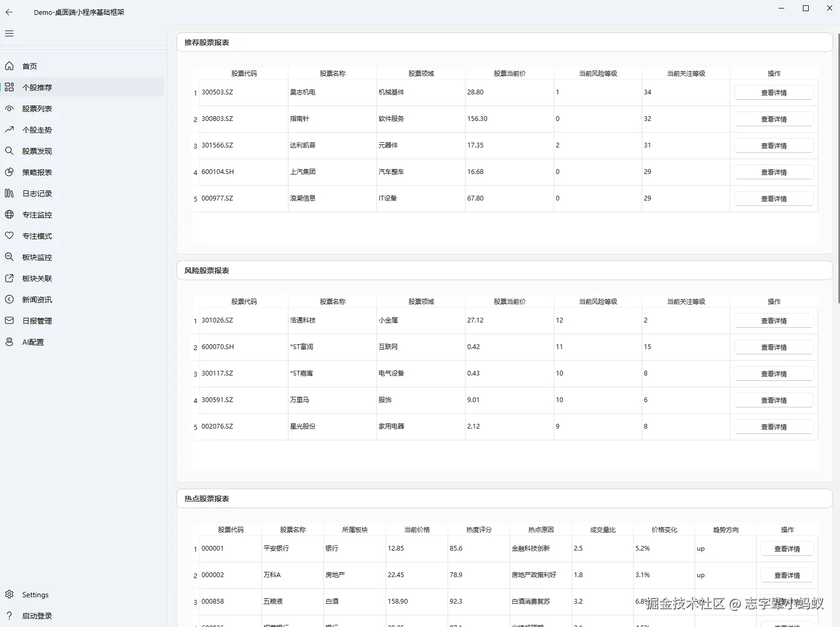The image size is (840, 627).
Task: View details for 万里马 row
Action: (774, 400)
